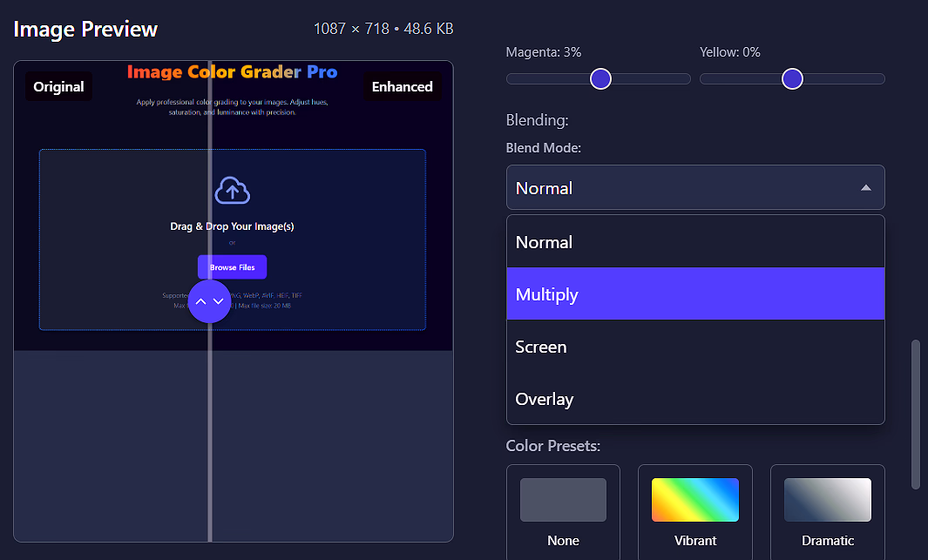This screenshot has height=560, width=928.
Task: Click the circular up/down arrows comparison handle
Action: point(209,301)
